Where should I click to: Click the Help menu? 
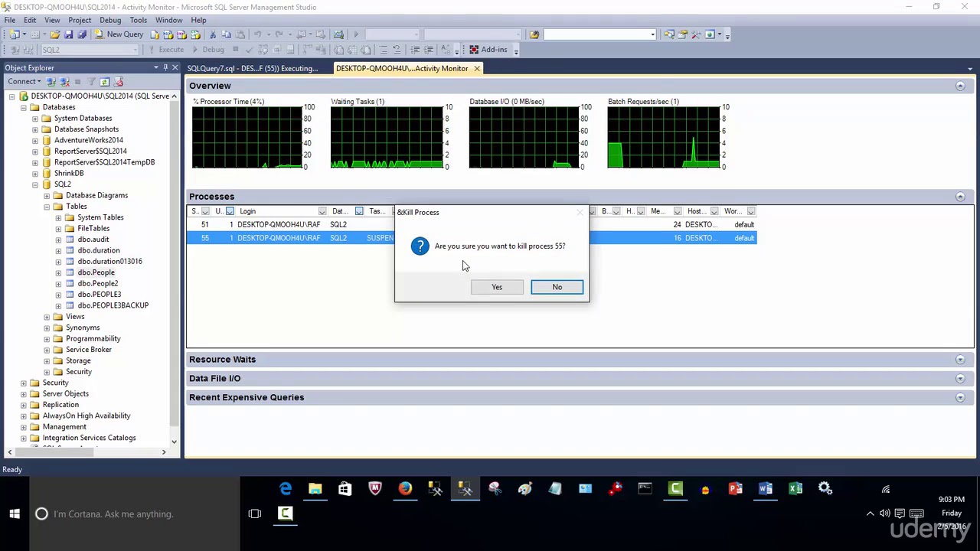(198, 20)
